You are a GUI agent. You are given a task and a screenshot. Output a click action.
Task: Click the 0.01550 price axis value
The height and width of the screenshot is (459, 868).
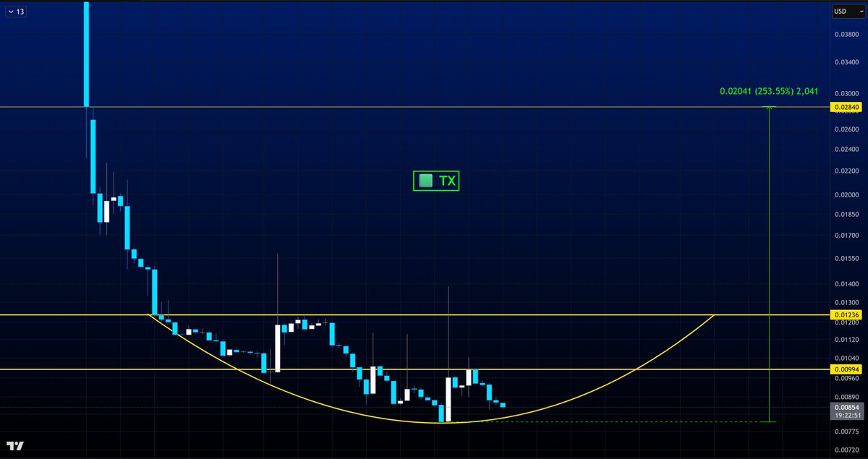point(846,258)
